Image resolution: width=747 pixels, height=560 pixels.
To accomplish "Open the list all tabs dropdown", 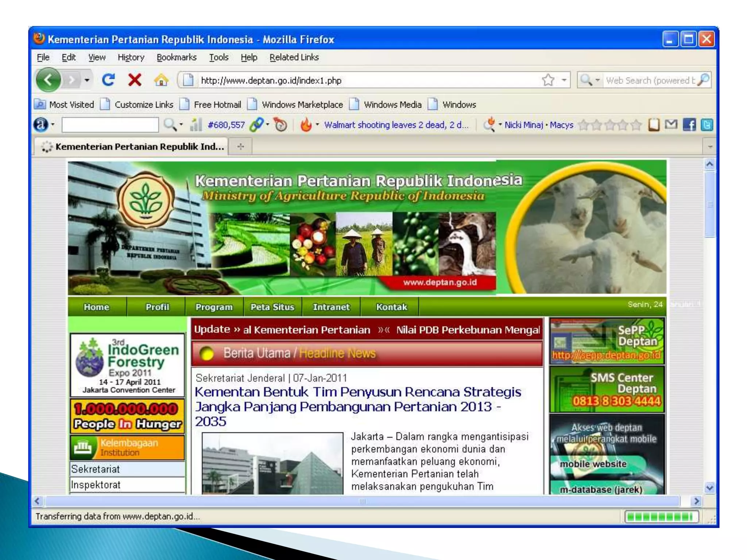I will [710, 147].
